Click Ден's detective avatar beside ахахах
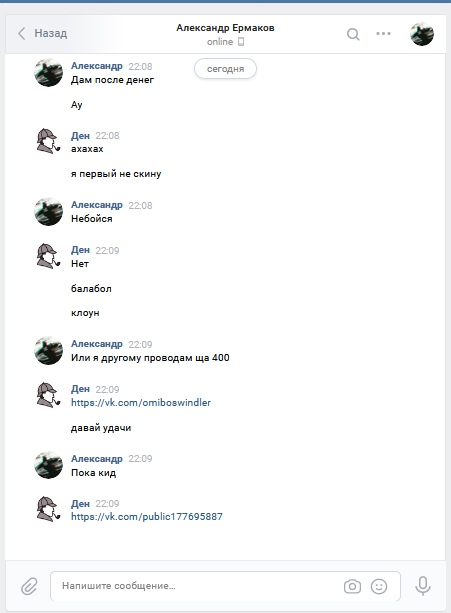451x613 pixels. coord(48,141)
